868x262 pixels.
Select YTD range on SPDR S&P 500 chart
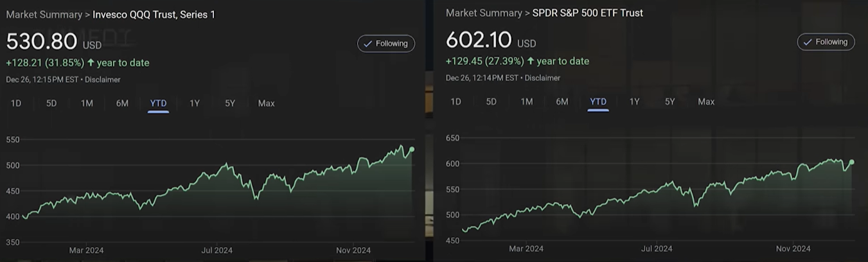pyautogui.click(x=598, y=101)
